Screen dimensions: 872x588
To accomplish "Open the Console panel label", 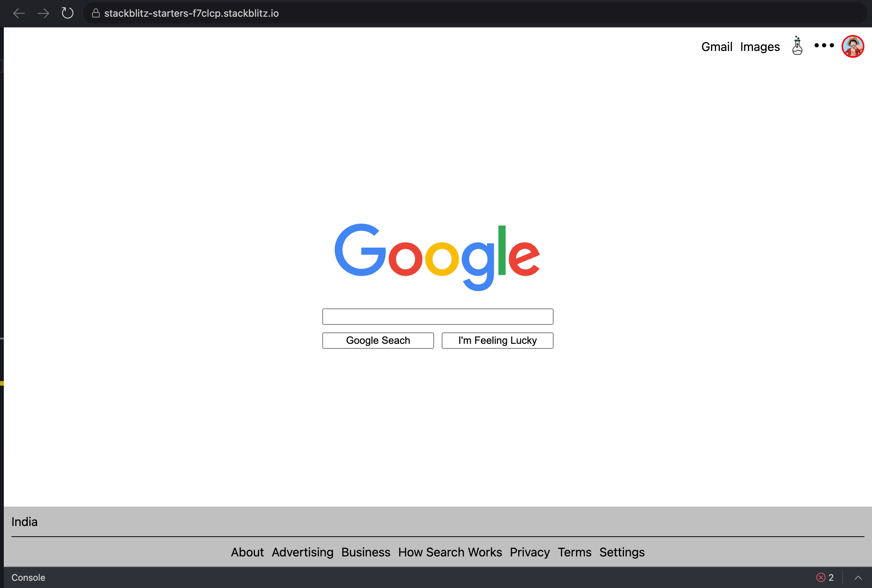I will (28, 577).
